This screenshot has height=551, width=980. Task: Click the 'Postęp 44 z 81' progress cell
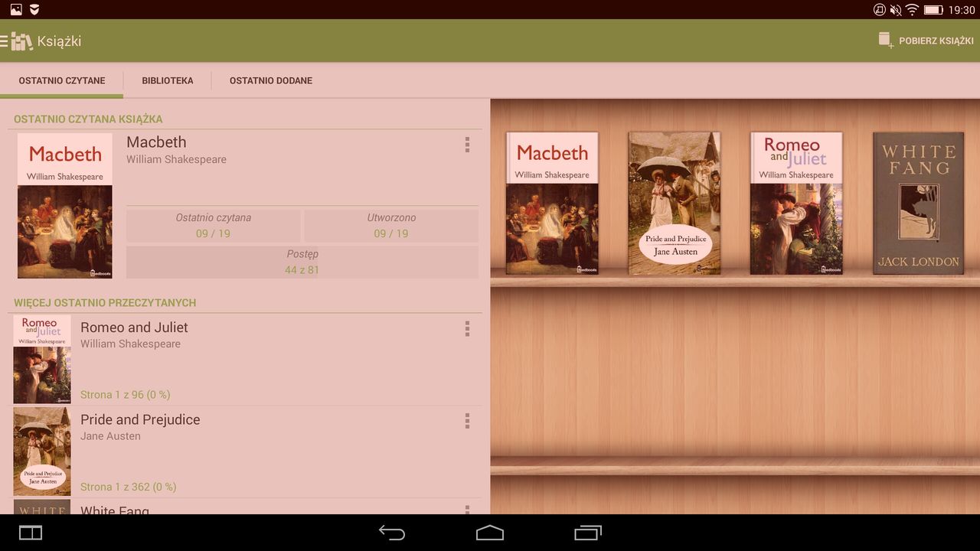[302, 262]
